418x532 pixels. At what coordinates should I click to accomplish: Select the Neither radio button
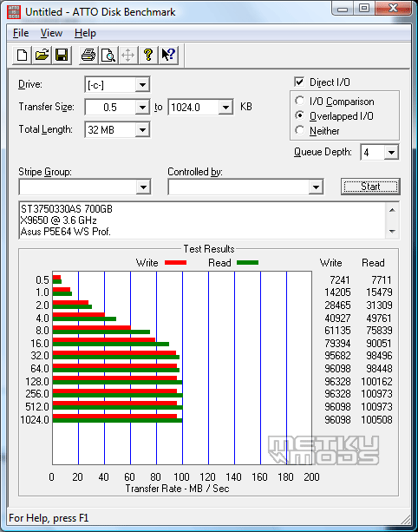[x=299, y=130]
